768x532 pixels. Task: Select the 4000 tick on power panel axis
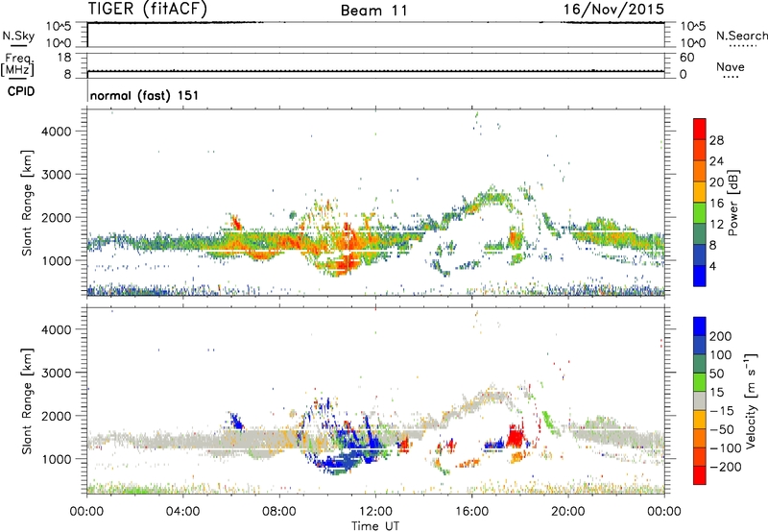point(56,132)
